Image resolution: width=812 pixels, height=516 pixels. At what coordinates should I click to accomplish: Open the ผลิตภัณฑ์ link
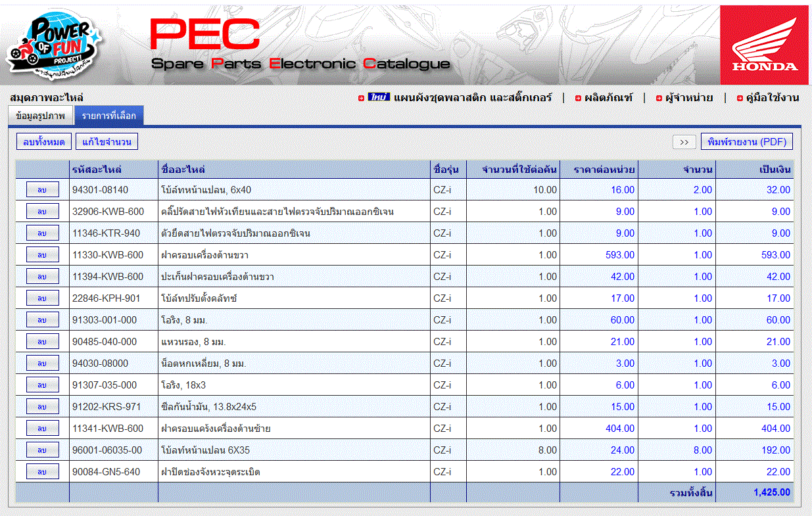(x=608, y=97)
